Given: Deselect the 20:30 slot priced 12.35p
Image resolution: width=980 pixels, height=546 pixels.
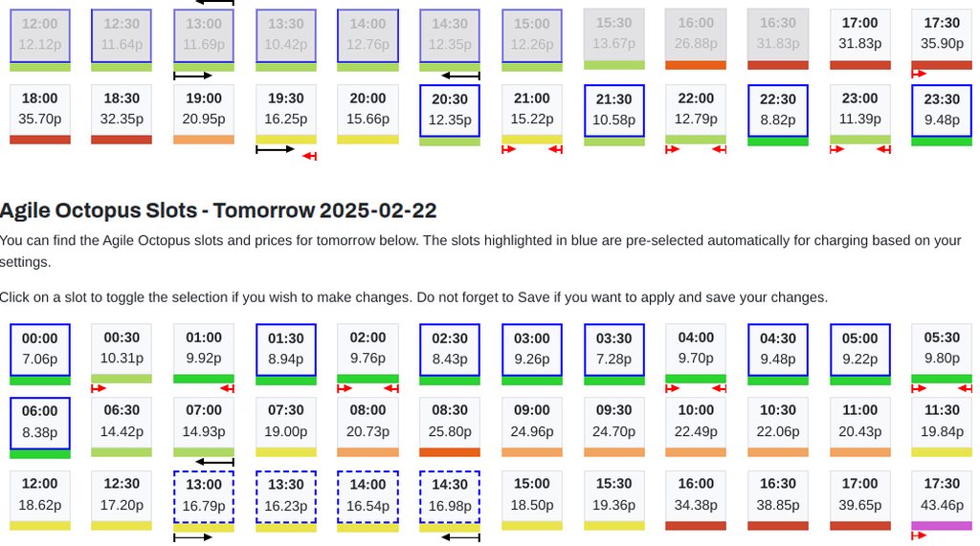Looking at the screenshot, I should click(450, 110).
